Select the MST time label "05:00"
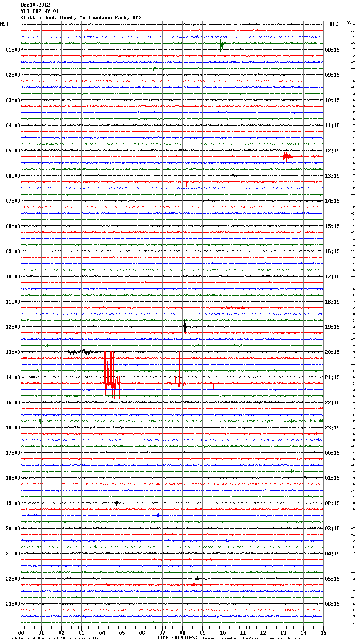Image resolution: width=357 pixels, height=644 pixels. click(13, 151)
